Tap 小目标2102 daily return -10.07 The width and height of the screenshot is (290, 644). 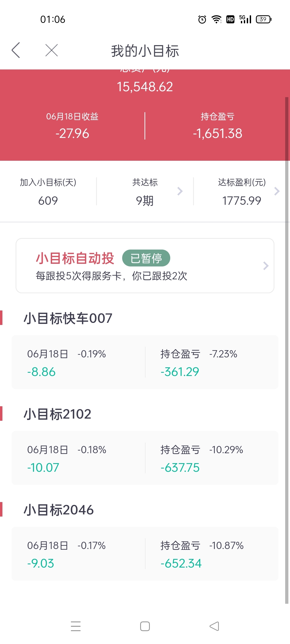[43, 468]
